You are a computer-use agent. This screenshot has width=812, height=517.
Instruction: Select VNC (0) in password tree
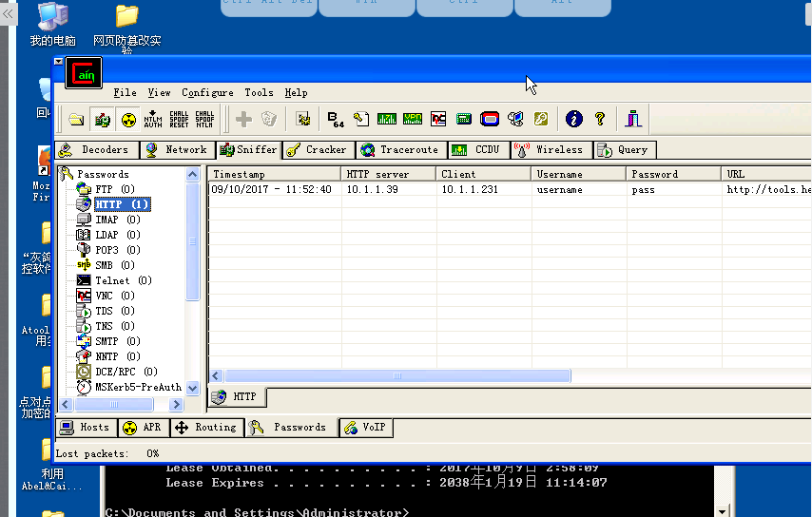coord(115,296)
